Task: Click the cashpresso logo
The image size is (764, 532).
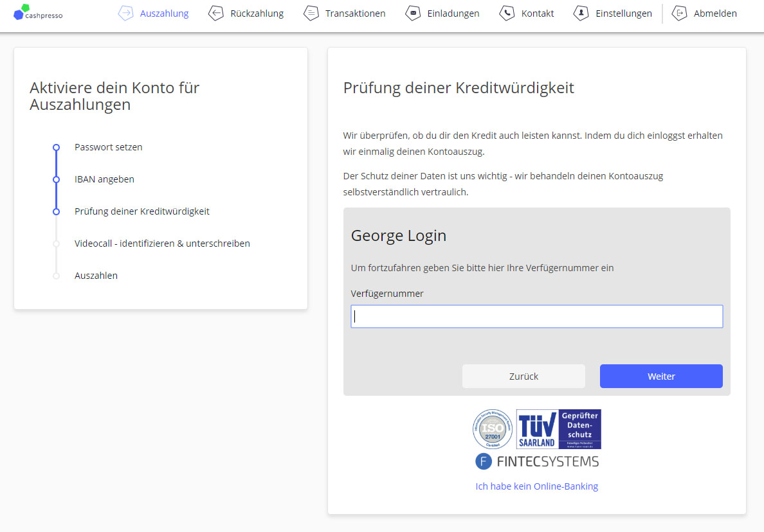Action: click(38, 12)
